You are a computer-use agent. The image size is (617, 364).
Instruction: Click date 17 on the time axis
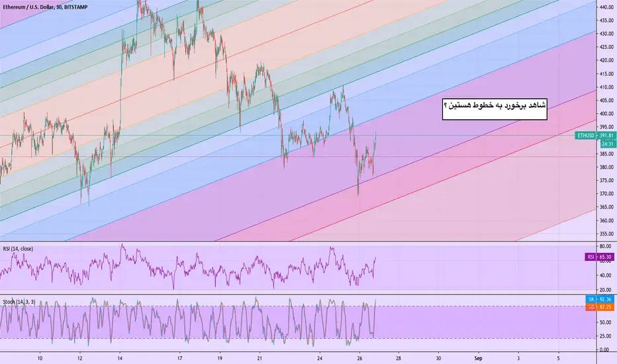pyautogui.click(x=179, y=358)
